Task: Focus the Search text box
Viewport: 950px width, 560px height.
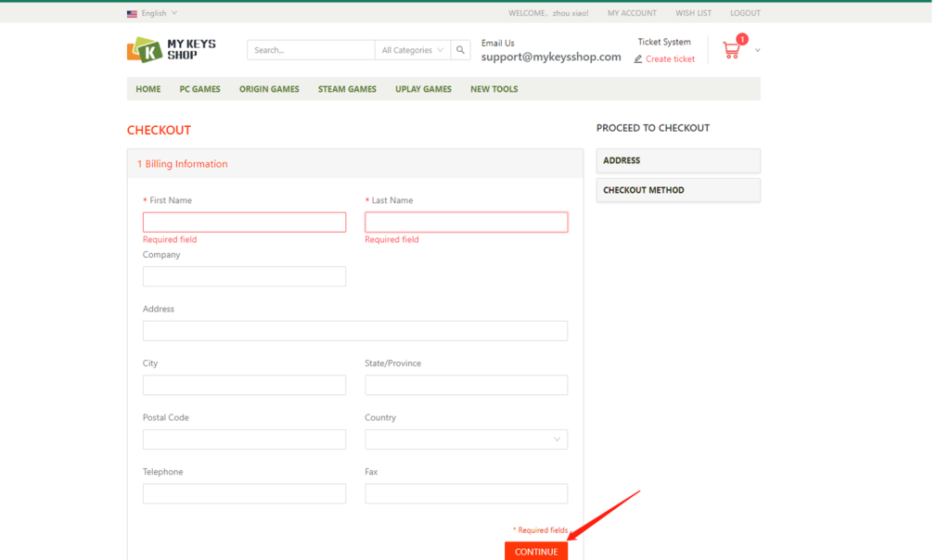Action: click(x=311, y=50)
